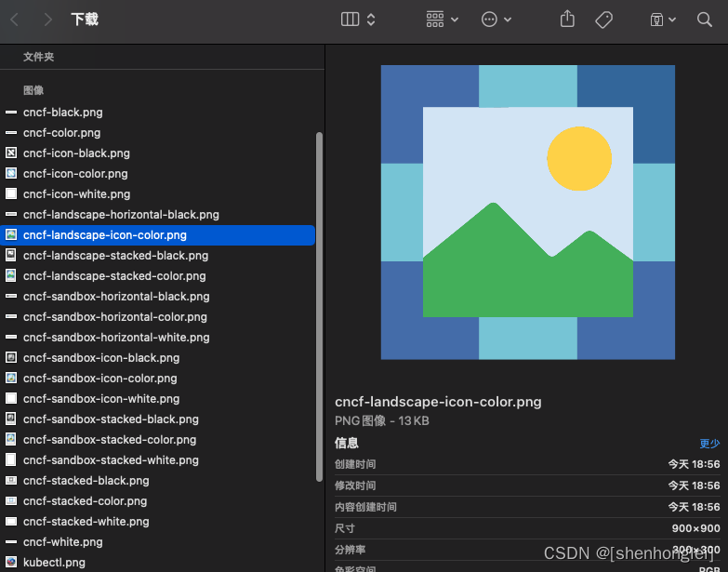Image resolution: width=728 pixels, height=572 pixels.
Task: Click the 内容创建时间 row label
Action: point(365,507)
